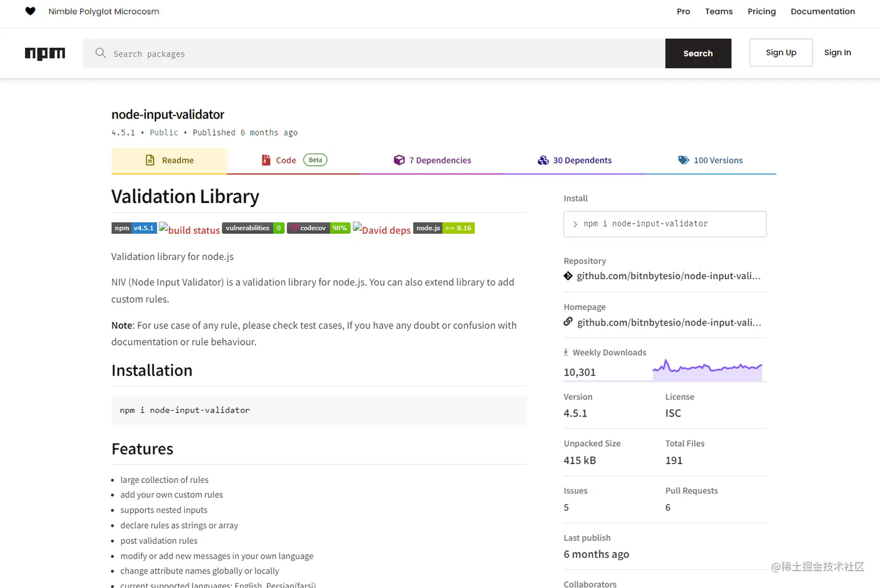880x588 pixels.
Task: Open the npm v4.5.1 badge
Action: (134, 228)
